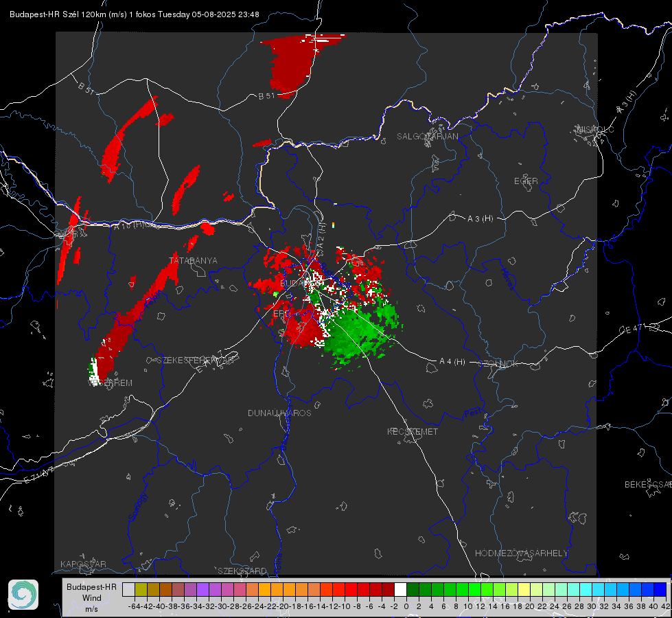Click the 0 value on the legend scale
The width and height of the screenshot is (672, 618).
click(406, 606)
